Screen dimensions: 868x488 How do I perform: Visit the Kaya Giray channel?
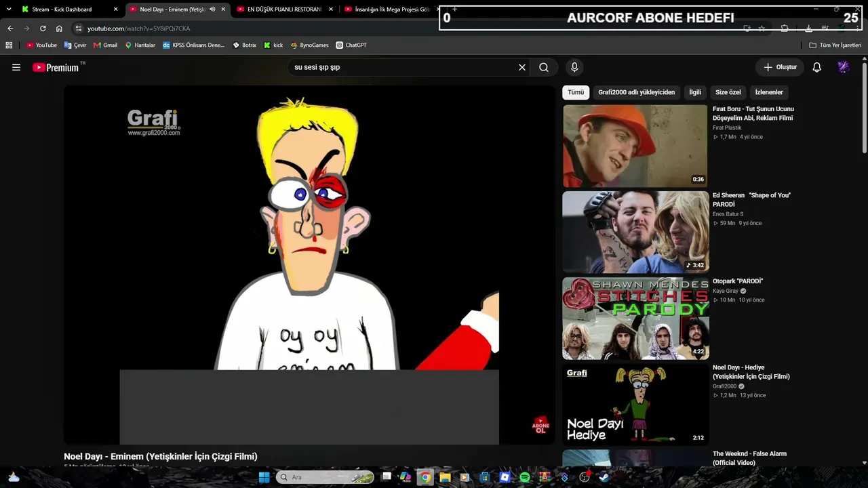pos(725,291)
